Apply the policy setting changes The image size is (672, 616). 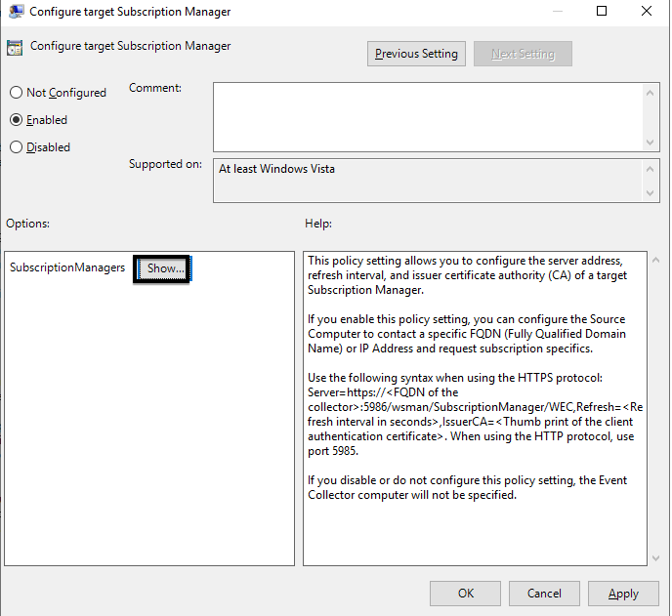pos(623,594)
